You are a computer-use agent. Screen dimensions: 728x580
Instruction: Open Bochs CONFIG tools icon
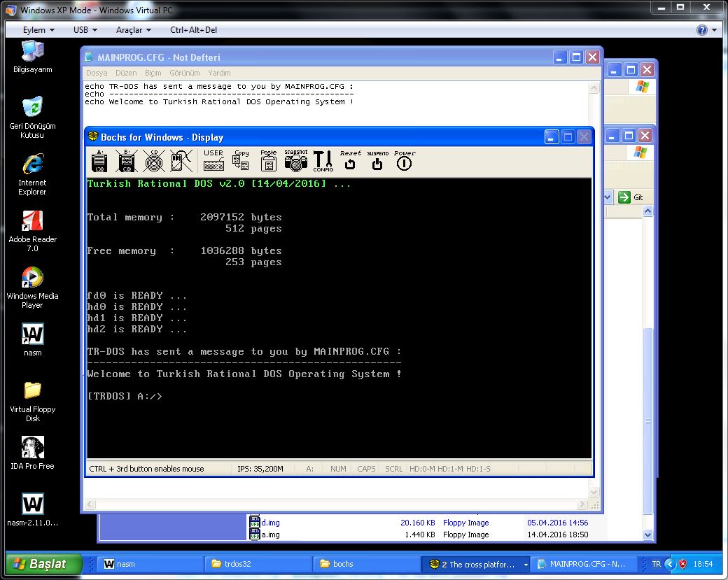coord(323,161)
